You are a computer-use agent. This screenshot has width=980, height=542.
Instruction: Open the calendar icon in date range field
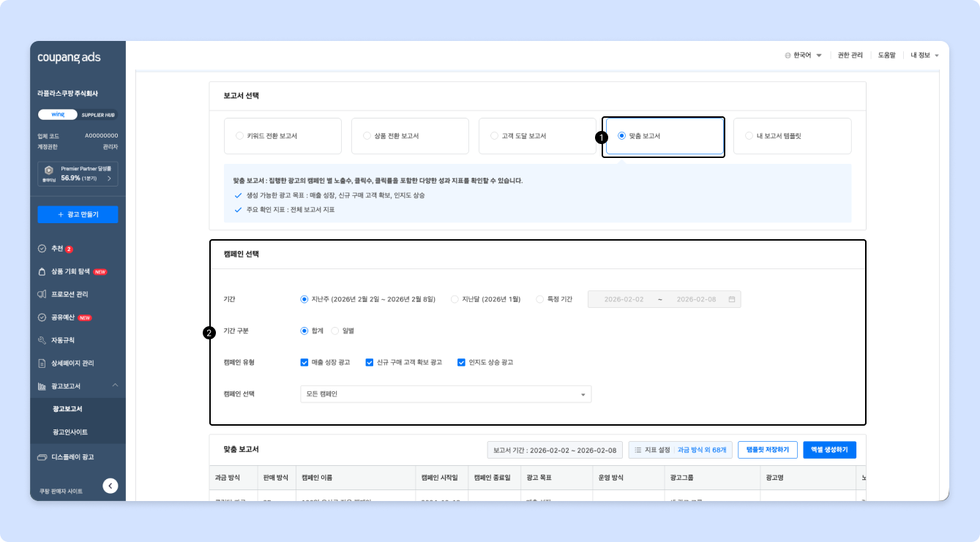point(732,299)
